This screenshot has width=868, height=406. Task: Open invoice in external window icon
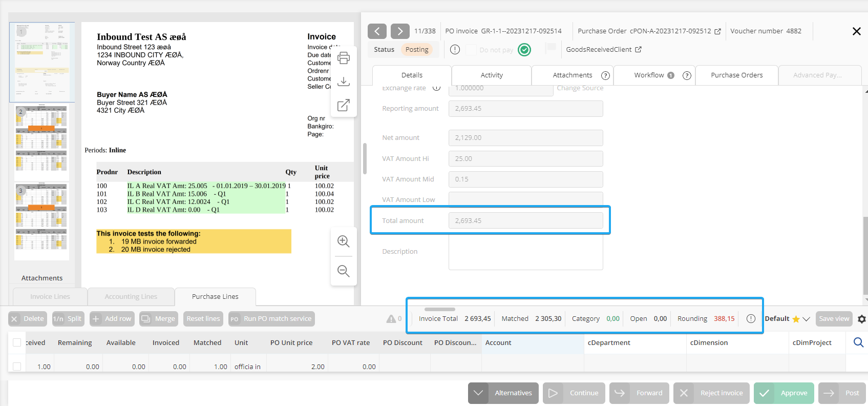tap(344, 105)
